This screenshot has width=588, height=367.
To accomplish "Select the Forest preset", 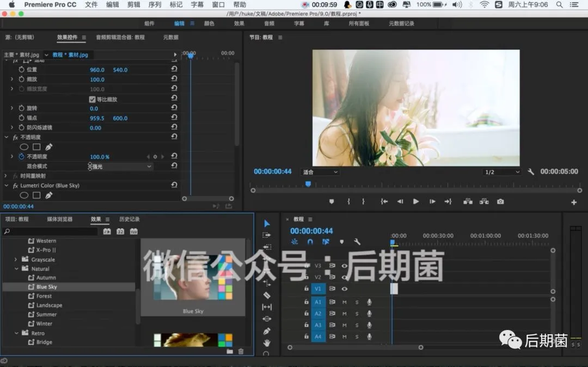I will tap(44, 296).
